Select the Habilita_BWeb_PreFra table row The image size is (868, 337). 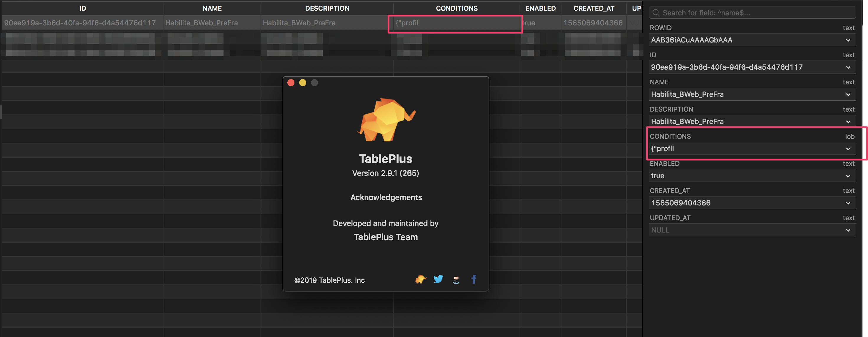tap(212, 23)
